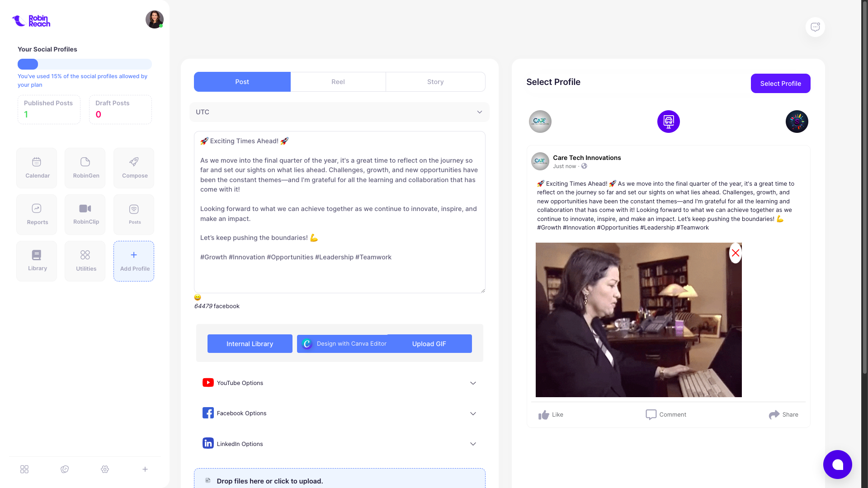Screen dimensions: 868x488
Task: Open the Calendar tile in sidebar
Action: tap(37, 168)
